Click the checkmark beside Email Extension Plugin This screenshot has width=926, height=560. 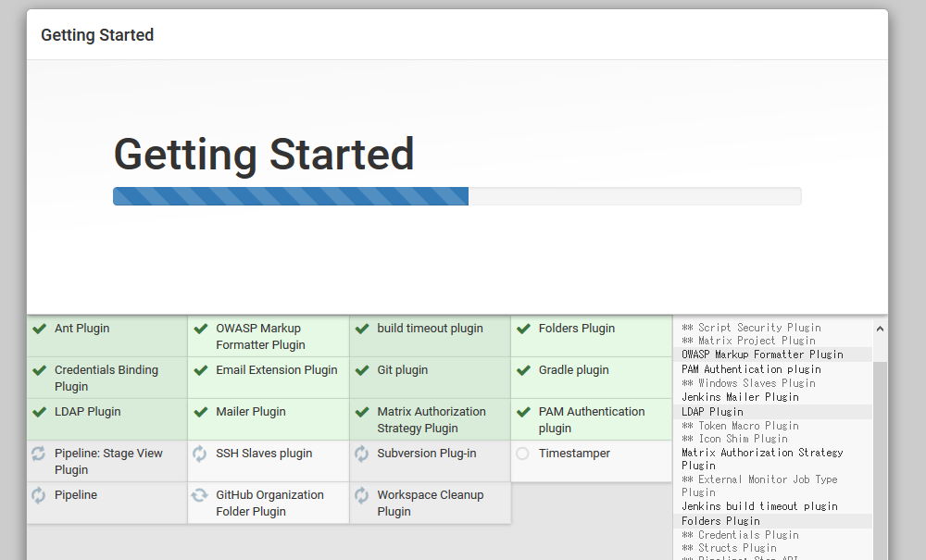coord(201,370)
